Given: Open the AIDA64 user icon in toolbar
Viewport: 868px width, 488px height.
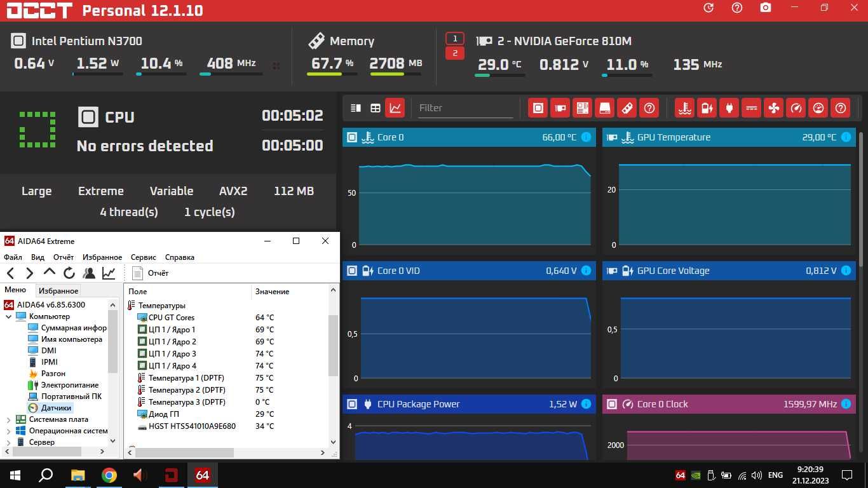Looking at the screenshot, I should (89, 273).
